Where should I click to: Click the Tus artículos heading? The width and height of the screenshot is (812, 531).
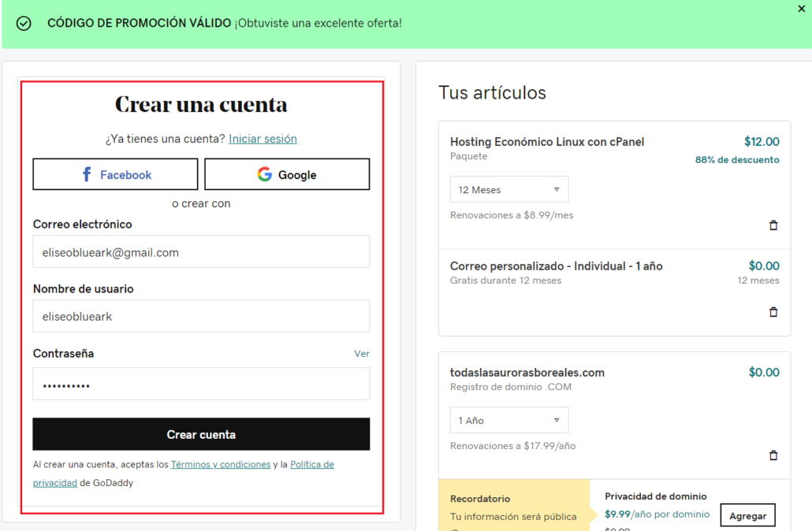[x=492, y=93]
